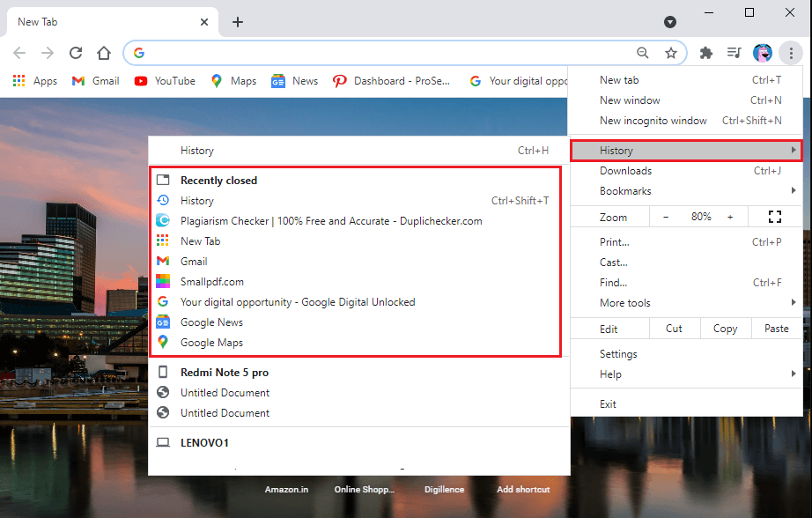
Task: Open the media control icon in toolbar
Action: (x=734, y=53)
